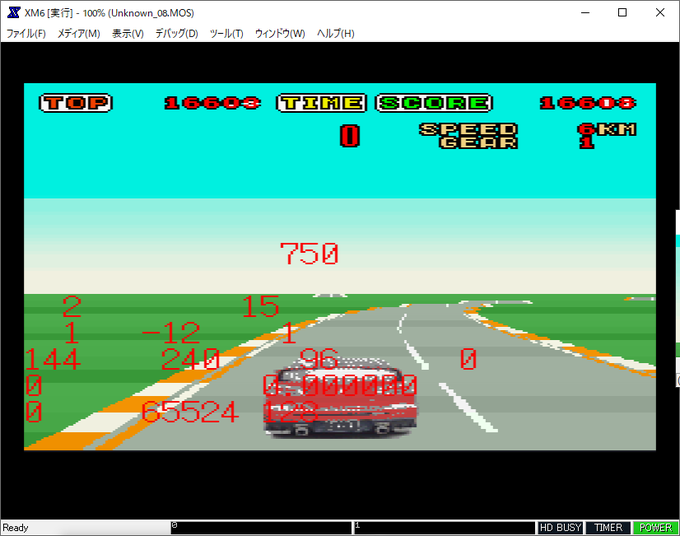680x536 pixels.
Task: Click the red 144 debug value
Action: point(52,360)
